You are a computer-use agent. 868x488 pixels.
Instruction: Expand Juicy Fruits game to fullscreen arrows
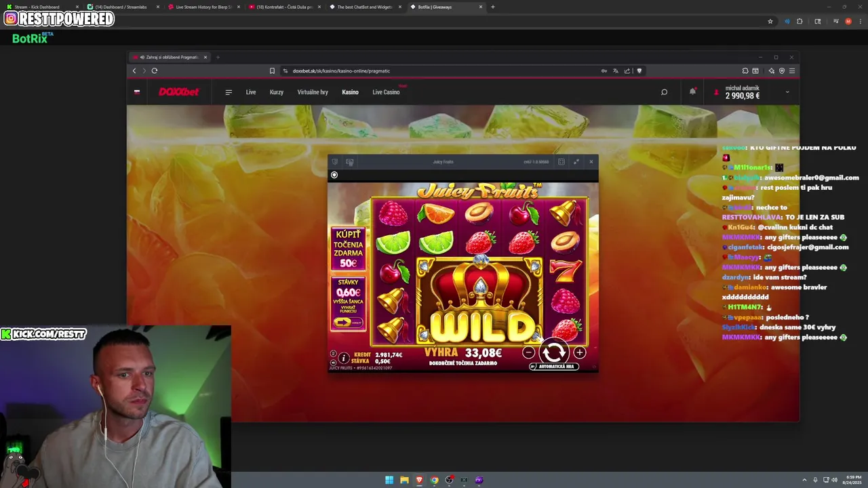576,162
